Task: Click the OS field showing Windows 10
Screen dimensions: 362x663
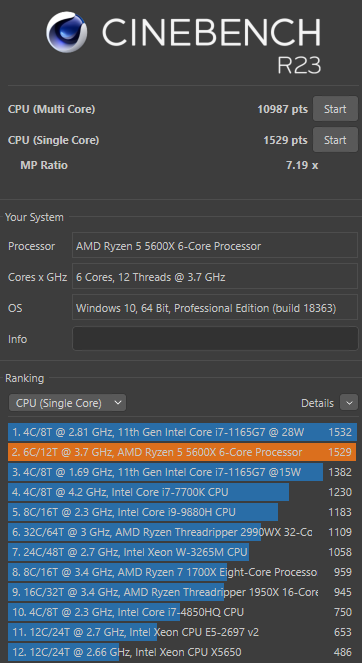Action: click(x=215, y=308)
